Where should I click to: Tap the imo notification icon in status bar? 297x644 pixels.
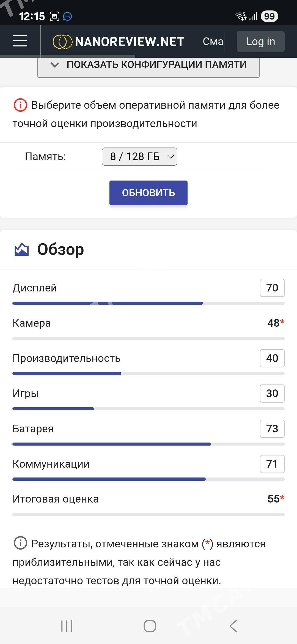68,17
